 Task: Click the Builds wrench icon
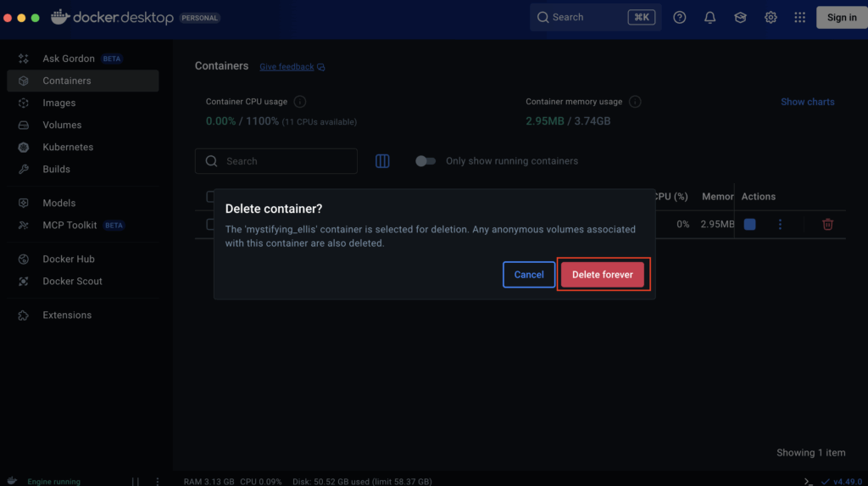25,169
